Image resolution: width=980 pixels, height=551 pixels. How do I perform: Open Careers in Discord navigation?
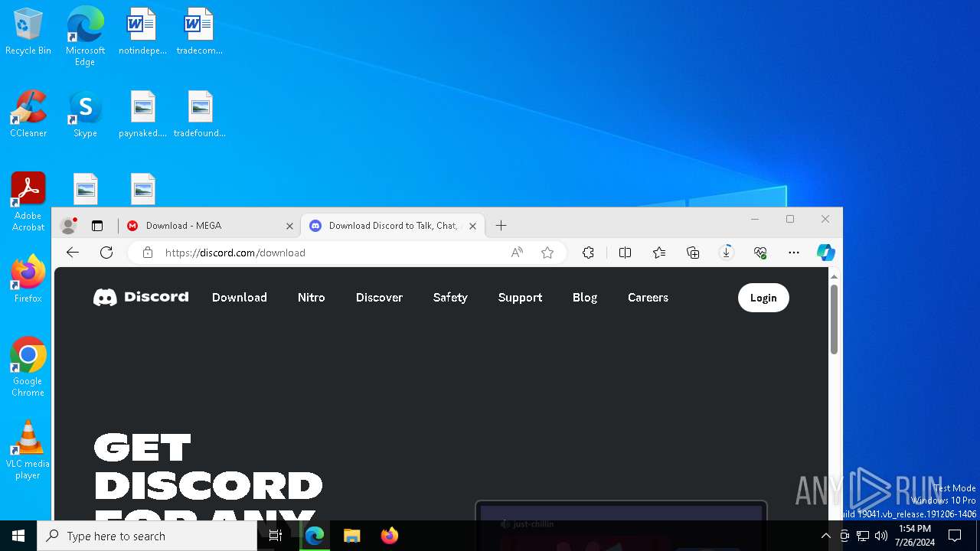[x=648, y=298]
